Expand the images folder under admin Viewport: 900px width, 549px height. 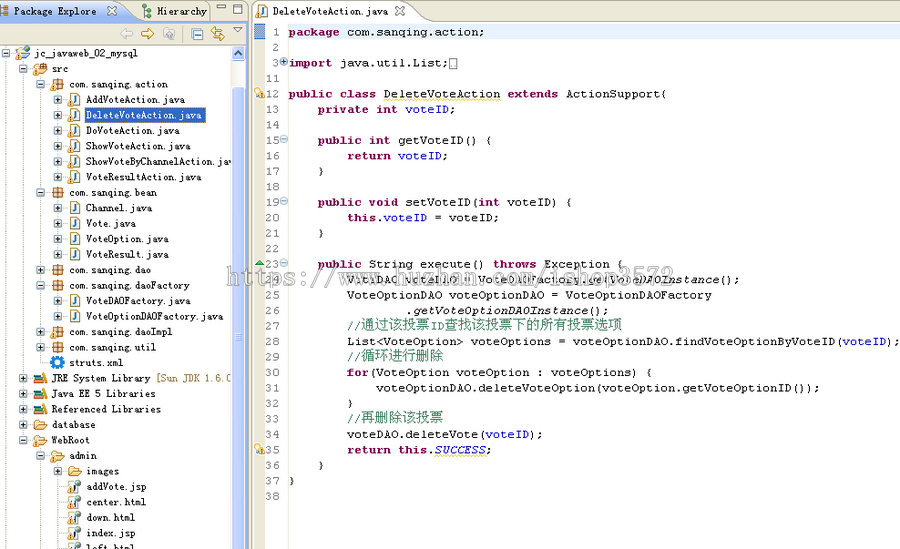57,471
